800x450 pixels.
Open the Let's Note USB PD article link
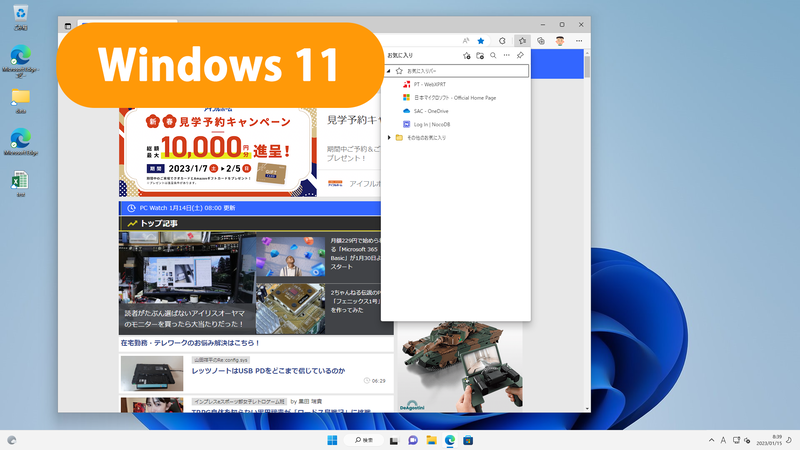pyautogui.click(x=268, y=371)
